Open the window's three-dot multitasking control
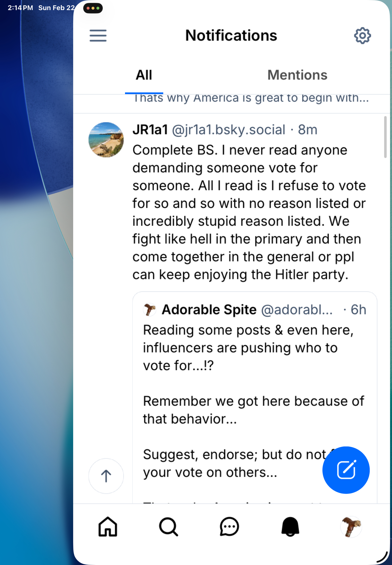Image resolution: width=392 pixels, height=565 pixels. [93, 8]
